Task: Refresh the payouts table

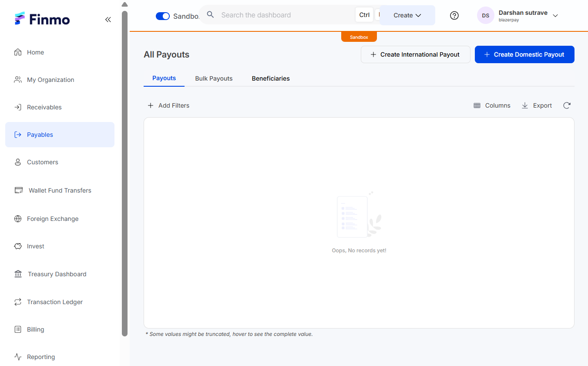Action: (x=567, y=105)
